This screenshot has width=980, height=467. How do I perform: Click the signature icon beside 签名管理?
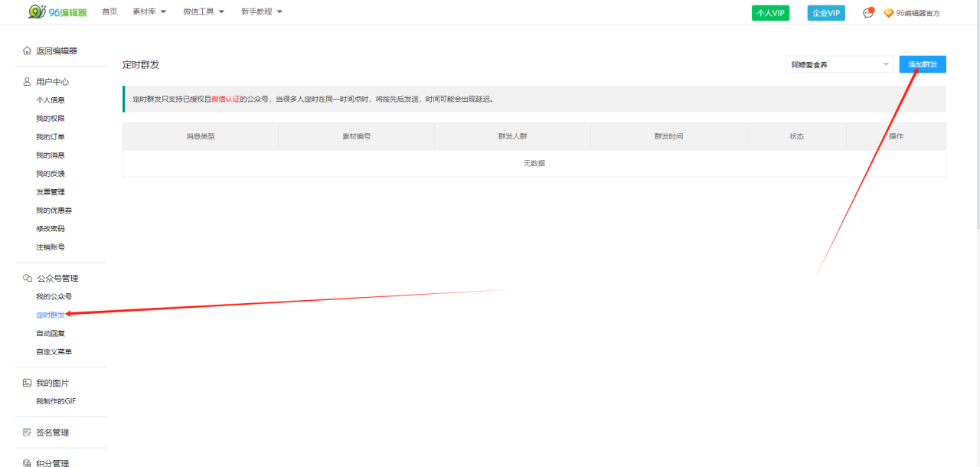28,433
